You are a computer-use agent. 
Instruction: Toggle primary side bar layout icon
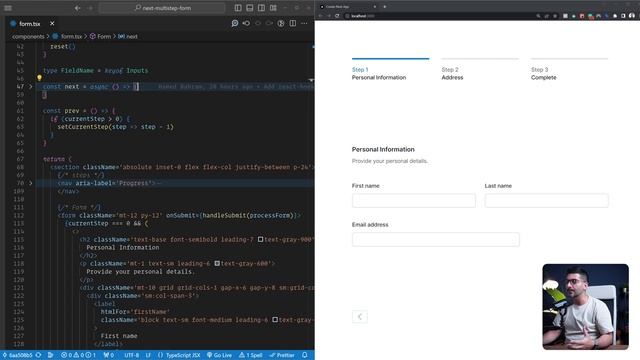coord(238,8)
